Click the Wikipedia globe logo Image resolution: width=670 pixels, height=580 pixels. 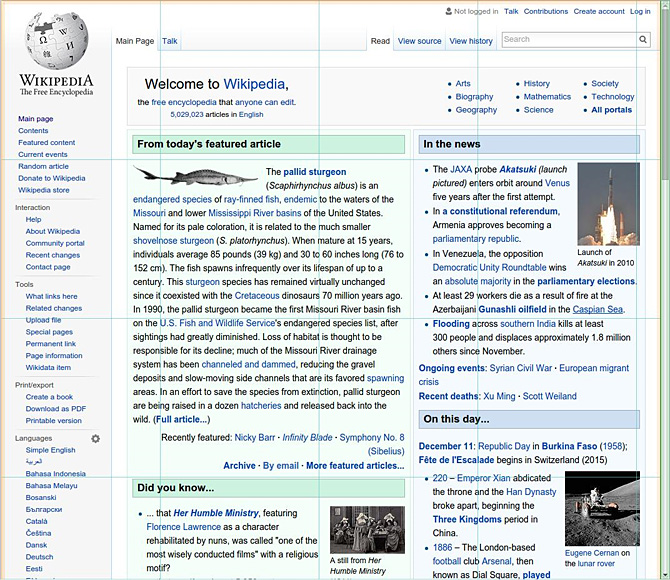pos(55,42)
